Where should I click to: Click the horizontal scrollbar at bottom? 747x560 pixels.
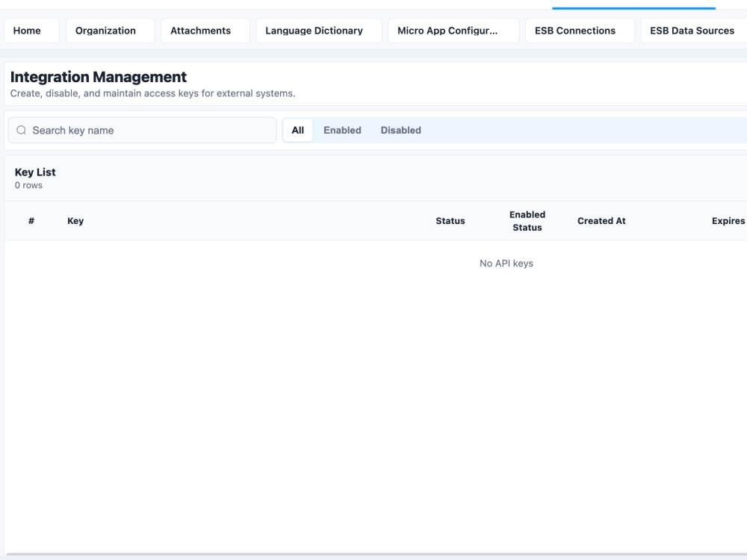point(376,555)
